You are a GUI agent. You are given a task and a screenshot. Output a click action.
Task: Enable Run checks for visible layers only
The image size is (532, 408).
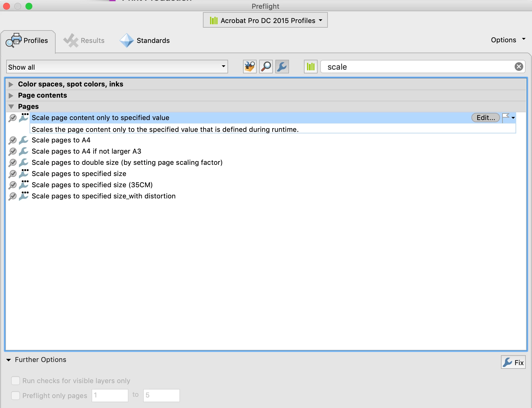point(16,381)
